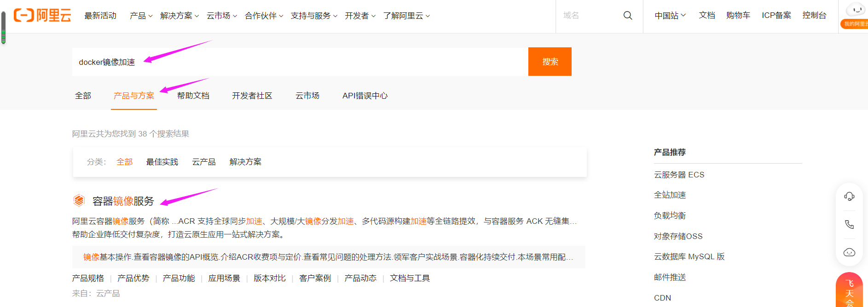Click the phone contact icon
Image resolution: width=868 pixels, height=307 pixels.
point(849,225)
